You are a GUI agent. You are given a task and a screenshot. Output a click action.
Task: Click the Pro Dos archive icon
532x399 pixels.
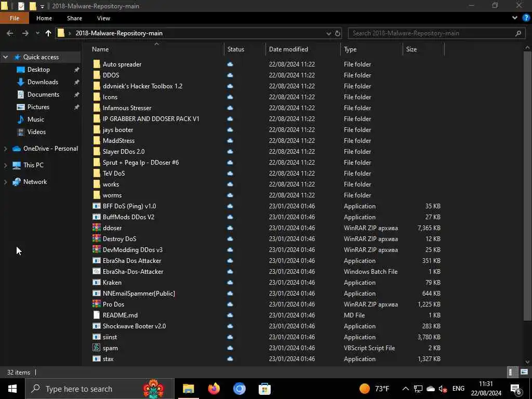(97, 304)
